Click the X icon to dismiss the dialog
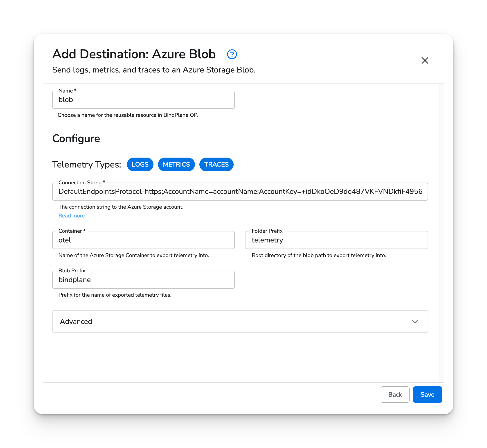The width and height of the screenshot is (487, 448). 425,60
